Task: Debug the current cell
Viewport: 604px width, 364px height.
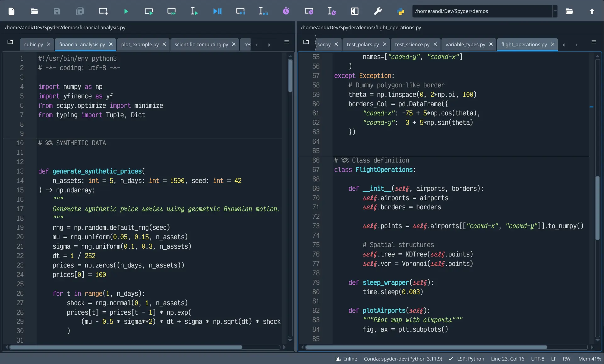Action: coord(240,11)
